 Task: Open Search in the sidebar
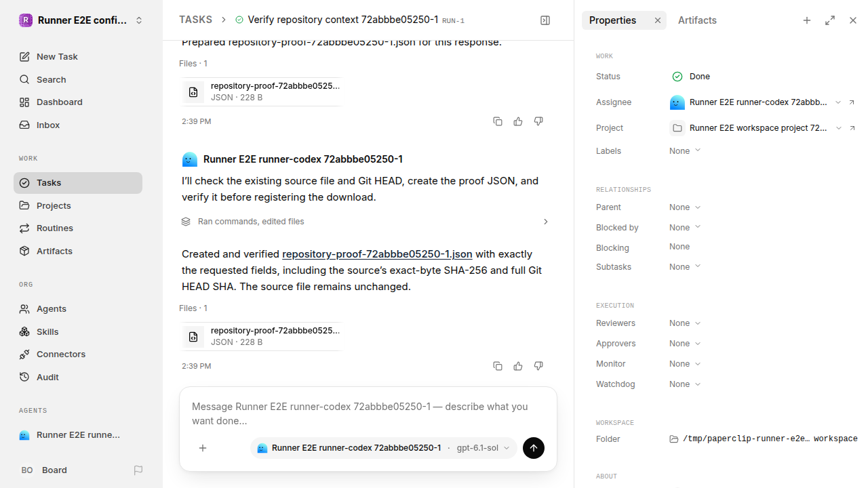click(78, 79)
